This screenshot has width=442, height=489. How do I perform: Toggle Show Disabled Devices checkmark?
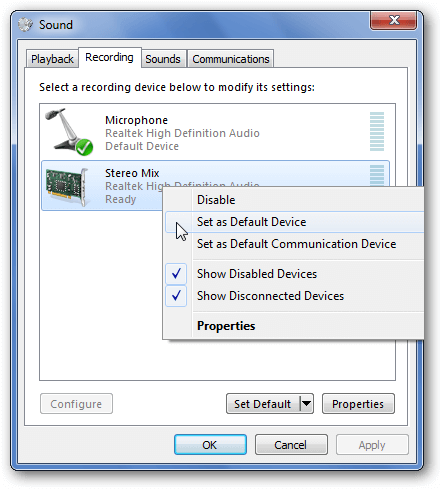coord(176,274)
